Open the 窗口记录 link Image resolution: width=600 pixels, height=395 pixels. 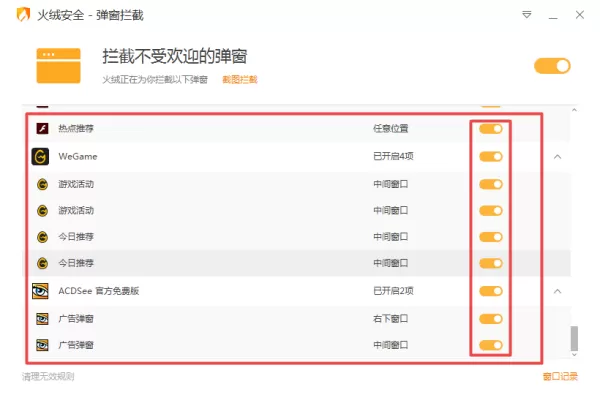[x=560, y=377]
